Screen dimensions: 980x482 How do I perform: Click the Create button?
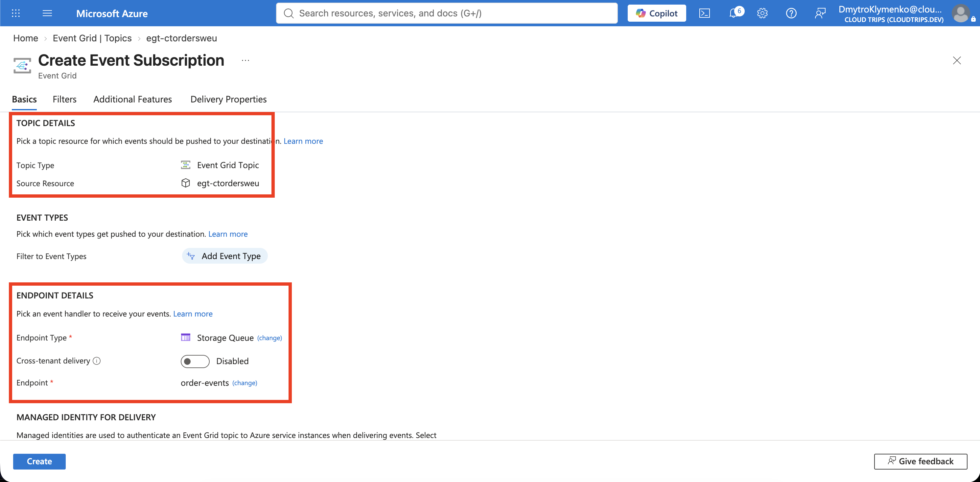point(39,461)
